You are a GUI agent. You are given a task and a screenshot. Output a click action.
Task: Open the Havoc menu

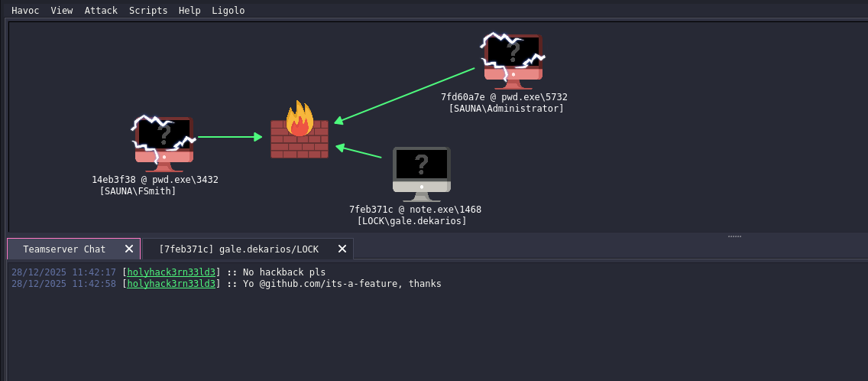point(25,11)
